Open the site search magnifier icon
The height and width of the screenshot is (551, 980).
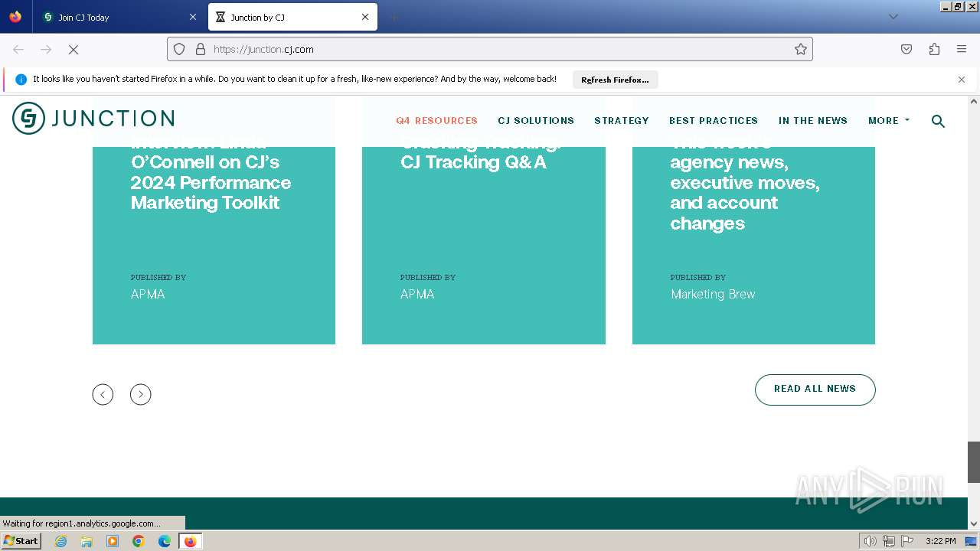tap(938, 121)
